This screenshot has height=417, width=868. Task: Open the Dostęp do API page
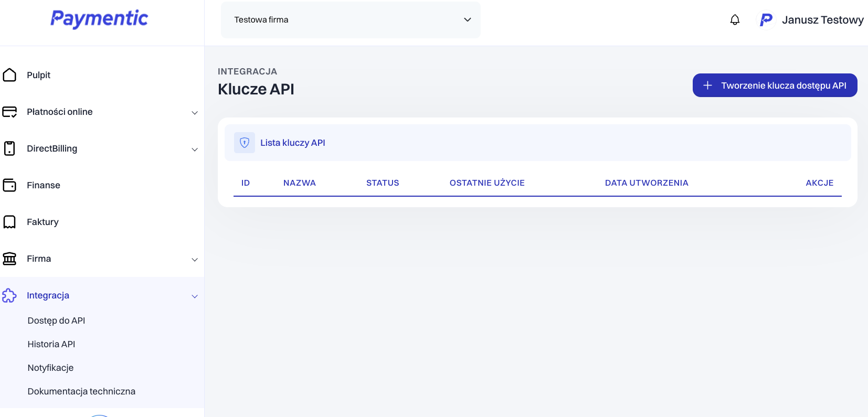click(56, 320)
